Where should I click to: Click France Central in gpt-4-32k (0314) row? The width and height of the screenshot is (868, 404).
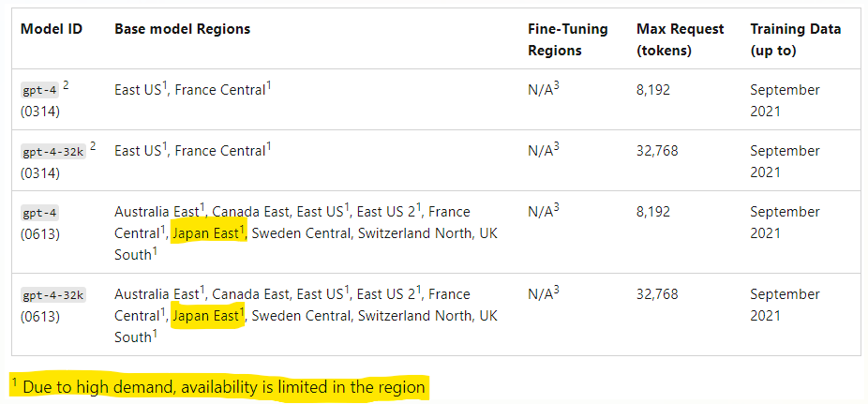click(x=222, y=150)
